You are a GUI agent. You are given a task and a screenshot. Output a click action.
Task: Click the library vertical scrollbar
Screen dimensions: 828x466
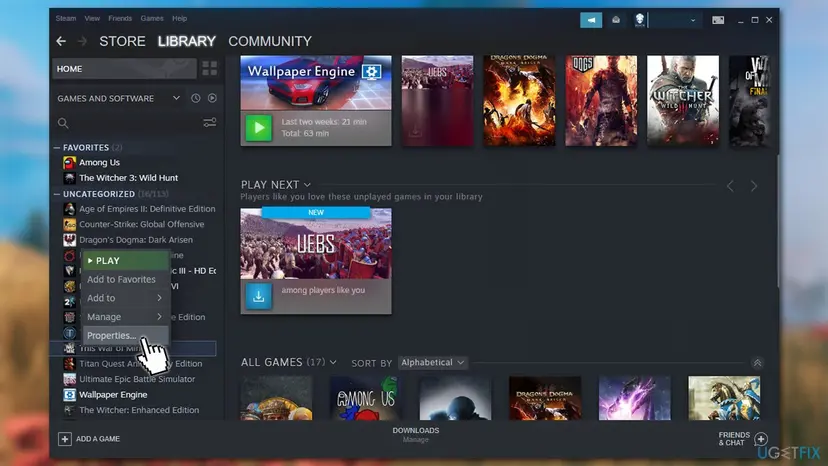click(x=777, y=222)
